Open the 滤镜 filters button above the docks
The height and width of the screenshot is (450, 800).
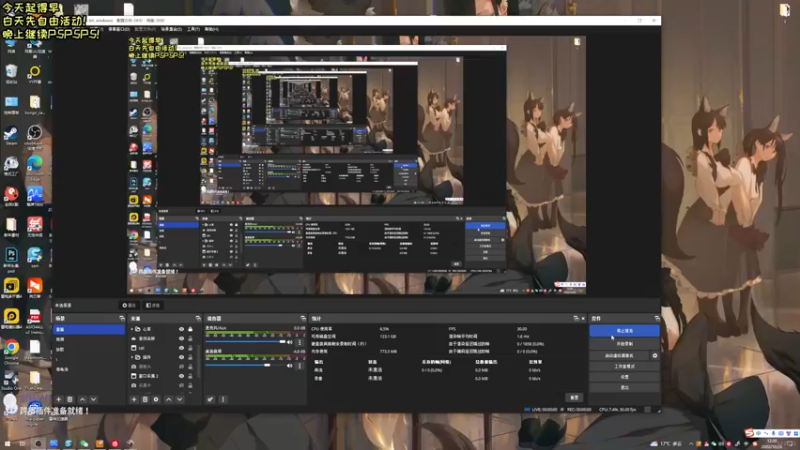pyautogui.click(x=153, y=305)
